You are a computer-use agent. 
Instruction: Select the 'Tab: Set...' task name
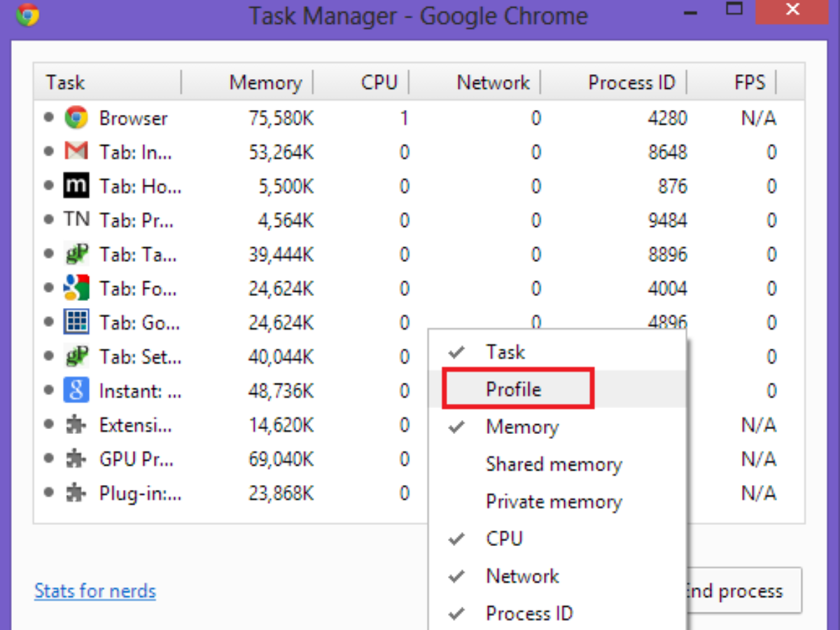click(140, 357)
